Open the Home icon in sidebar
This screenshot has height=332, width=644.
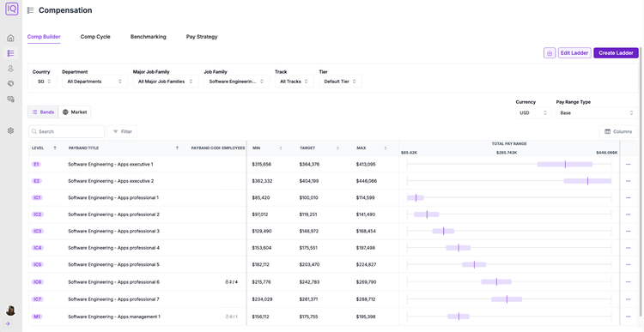click(x=10, y=38)
